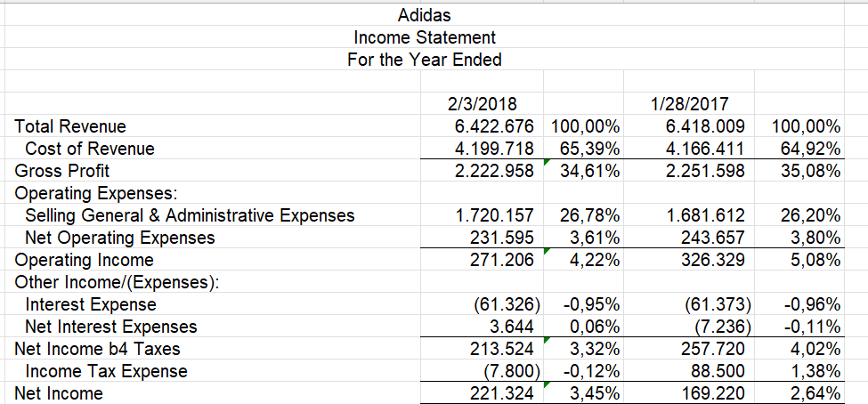Click the Other Income/(Expenses): label

tap(117, 282)
